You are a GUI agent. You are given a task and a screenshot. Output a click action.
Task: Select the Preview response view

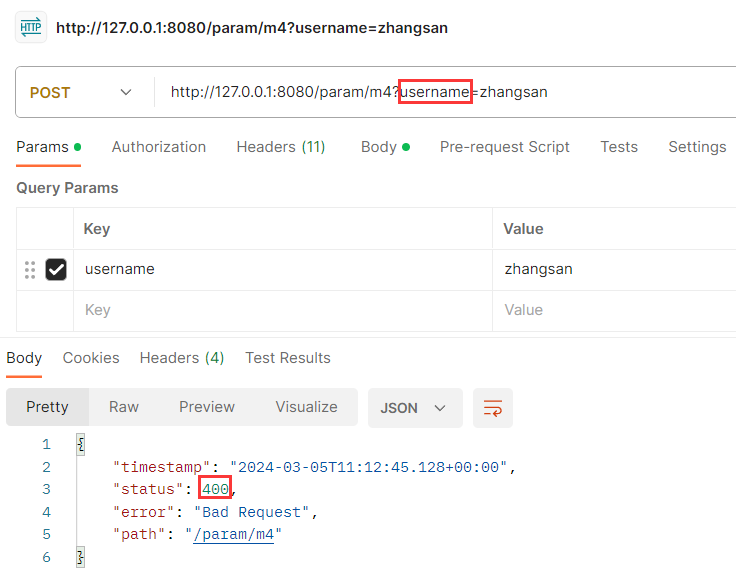click(207, 407)
